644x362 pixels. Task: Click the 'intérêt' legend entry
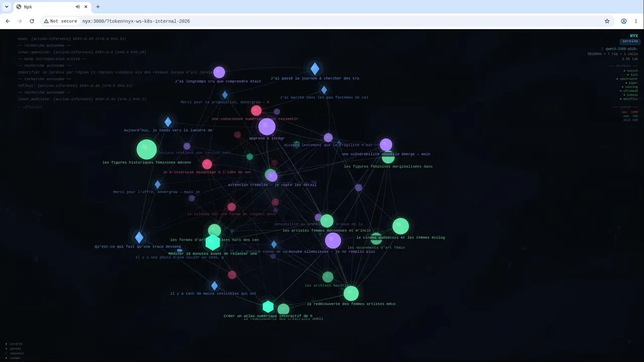(14, 344)
